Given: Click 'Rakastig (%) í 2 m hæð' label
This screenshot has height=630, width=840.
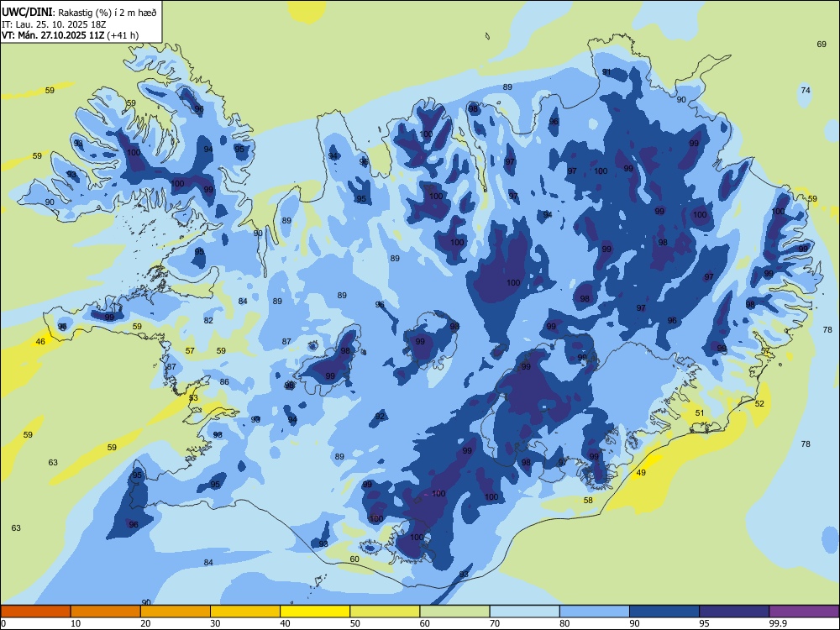Looking at the screenshot, I should [108, 13].
